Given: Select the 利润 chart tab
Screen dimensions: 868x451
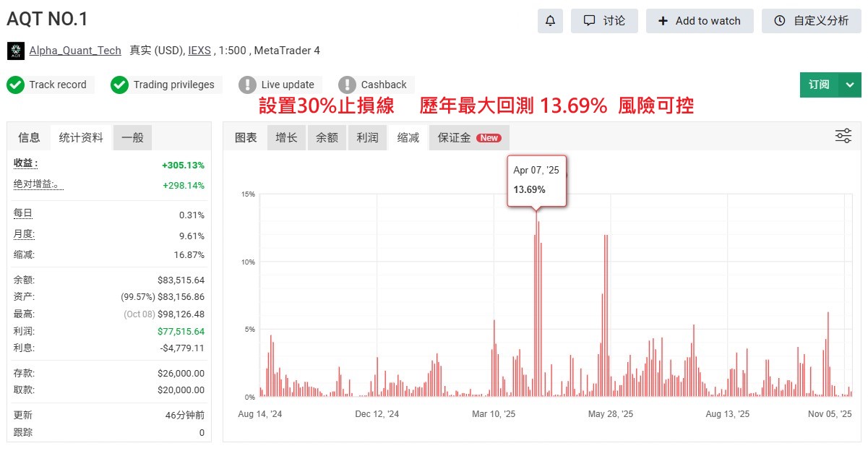Looking at the screenshot, I should coord(367,137).
